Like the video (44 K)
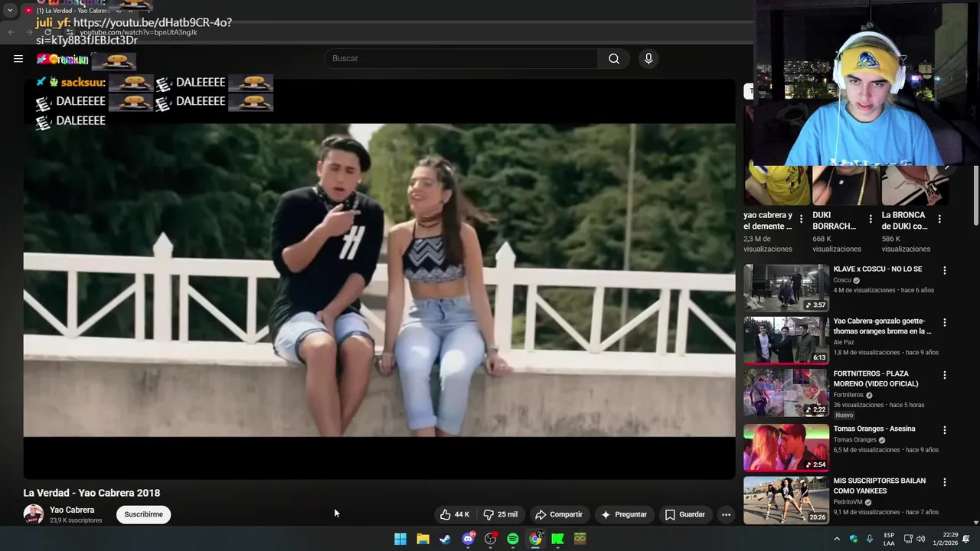This screenshot has width=980, height=551. tap(455, 514)
